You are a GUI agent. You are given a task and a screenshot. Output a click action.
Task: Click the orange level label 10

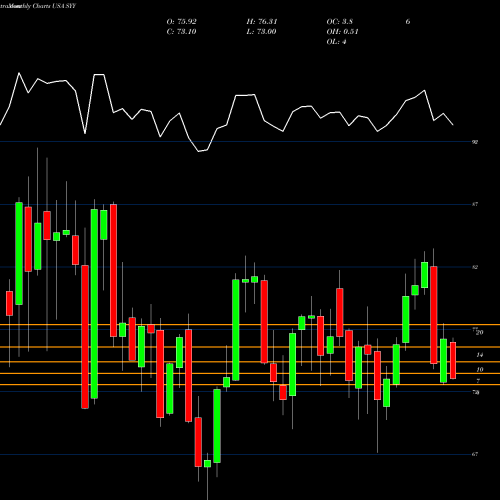click(480, 369)
